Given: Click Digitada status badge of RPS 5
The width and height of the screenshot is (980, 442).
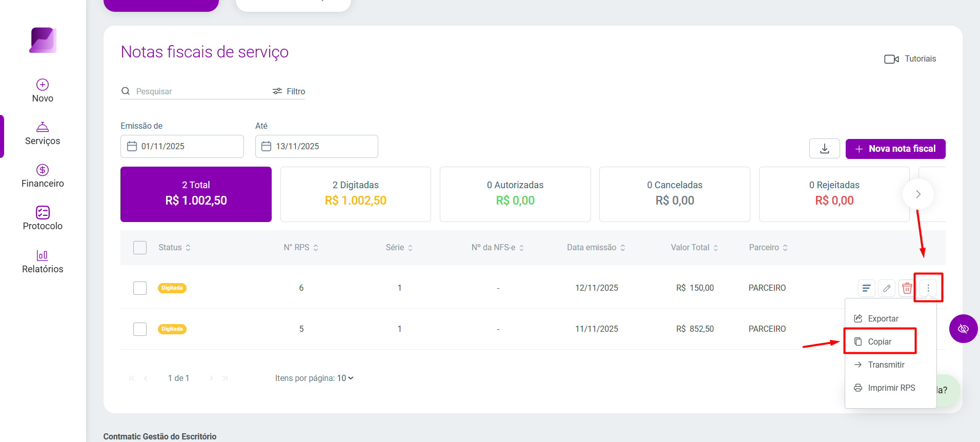Looking at the screenshot, I should [x=172, y=329].
